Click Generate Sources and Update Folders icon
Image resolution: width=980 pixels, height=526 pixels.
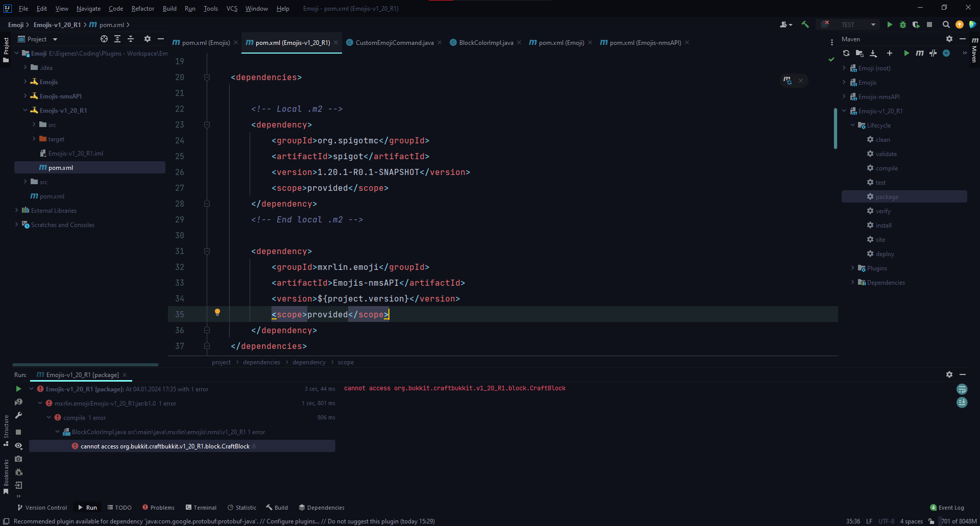[860, 53]
